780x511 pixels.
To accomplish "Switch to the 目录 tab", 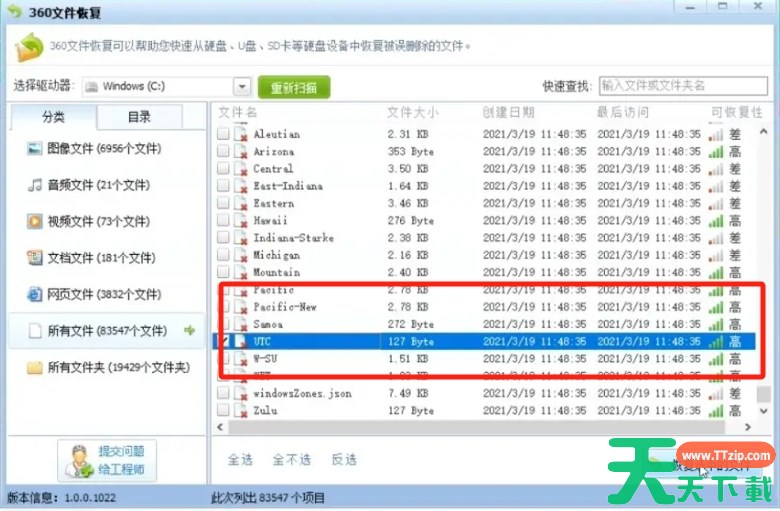I will point(139,117).
